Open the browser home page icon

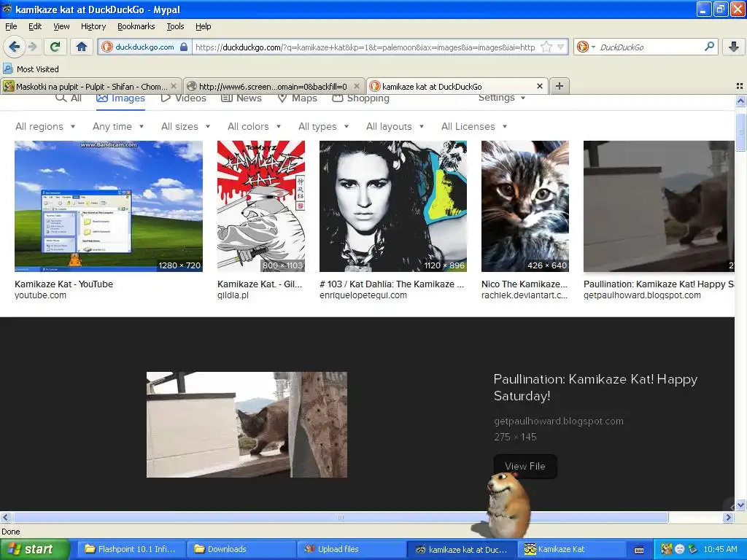point(82,47)
